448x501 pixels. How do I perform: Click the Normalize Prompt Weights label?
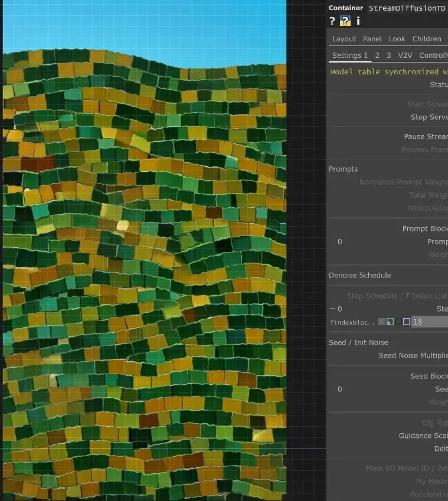[404, 182]
